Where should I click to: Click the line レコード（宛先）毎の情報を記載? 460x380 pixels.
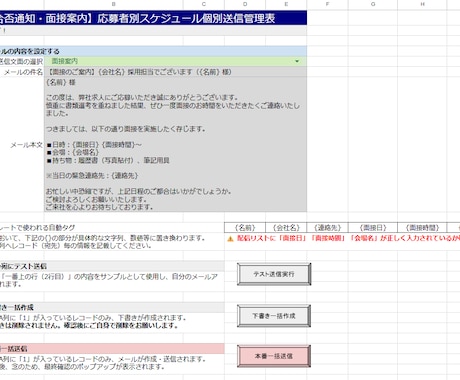click(76, 246)
